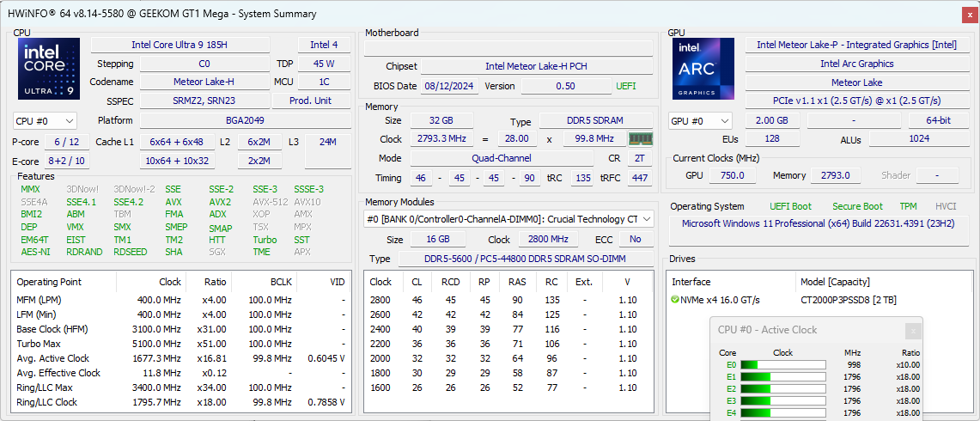Click the E-core 8+2 / 10 count field
This screenshot has width=980, height=421.
[x=67, y=162]
